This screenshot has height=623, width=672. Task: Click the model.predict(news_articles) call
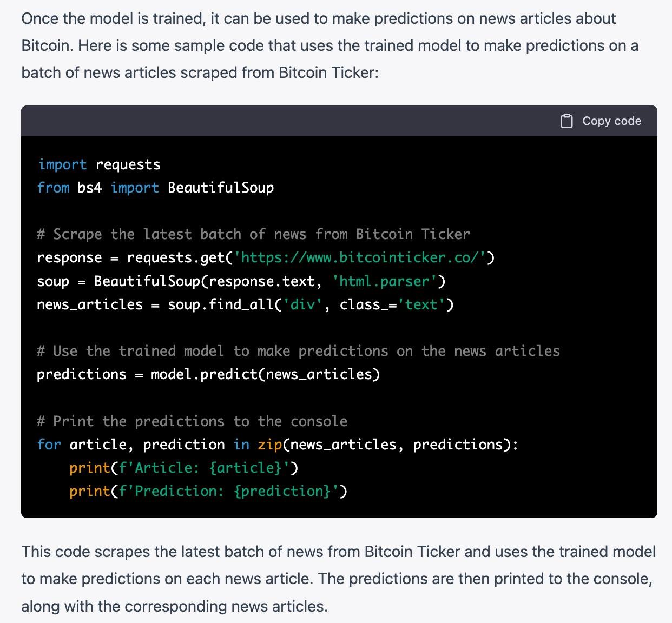pos(265,374)
